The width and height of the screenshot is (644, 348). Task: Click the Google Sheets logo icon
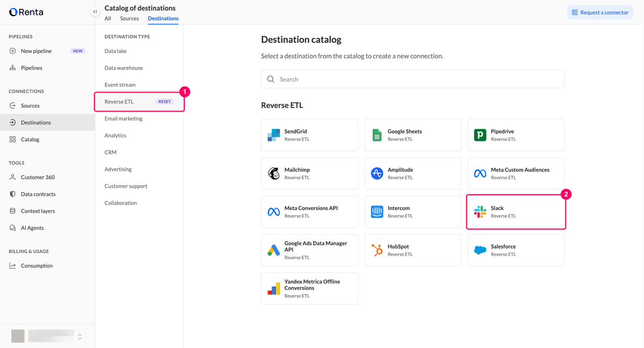pyautogui.click(x=377, y=135)
